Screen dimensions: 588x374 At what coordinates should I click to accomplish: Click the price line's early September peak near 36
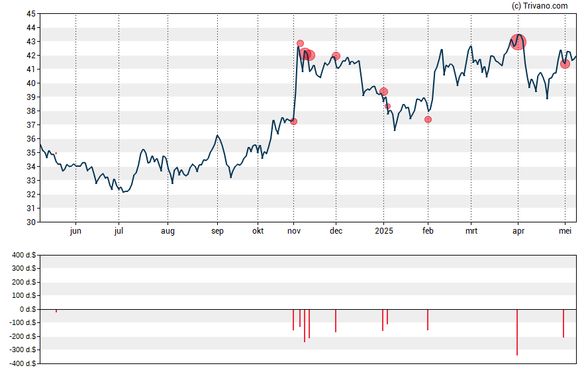[x=217, y=136]
